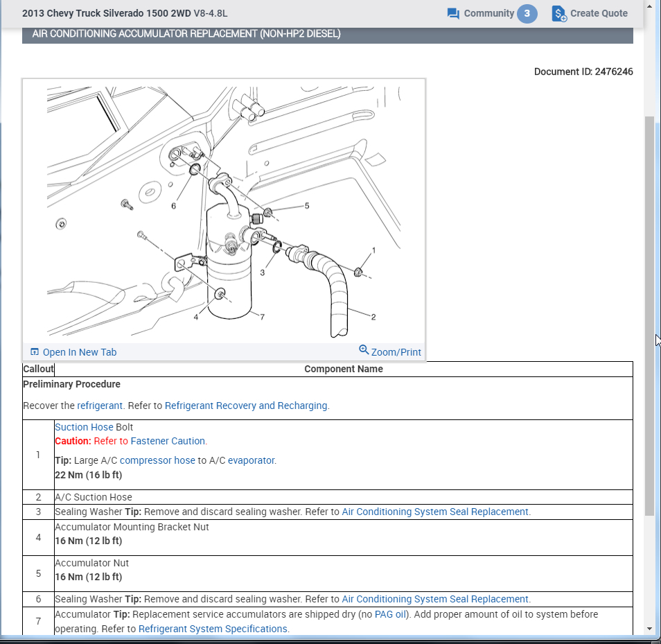Open Seal Replacement link in callout 3 row
This screenshot has width=661, height=644.
(435, 512)
